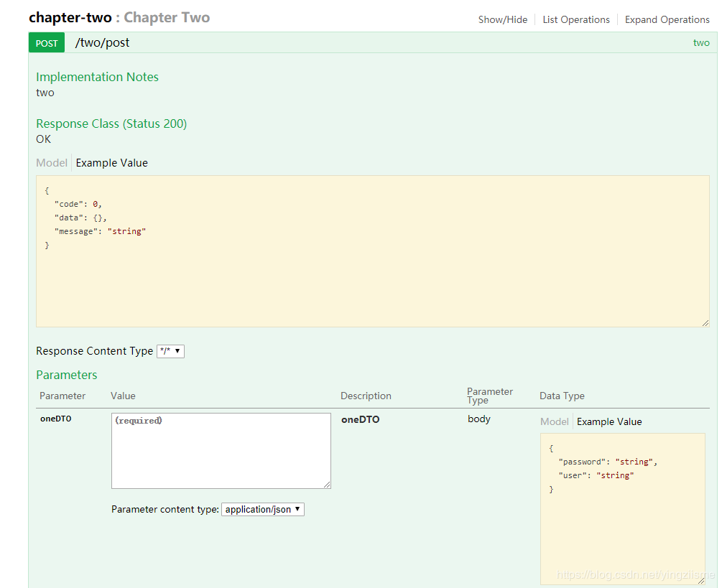Click Expand Operations link
The image size is (722, 588).
667,20
